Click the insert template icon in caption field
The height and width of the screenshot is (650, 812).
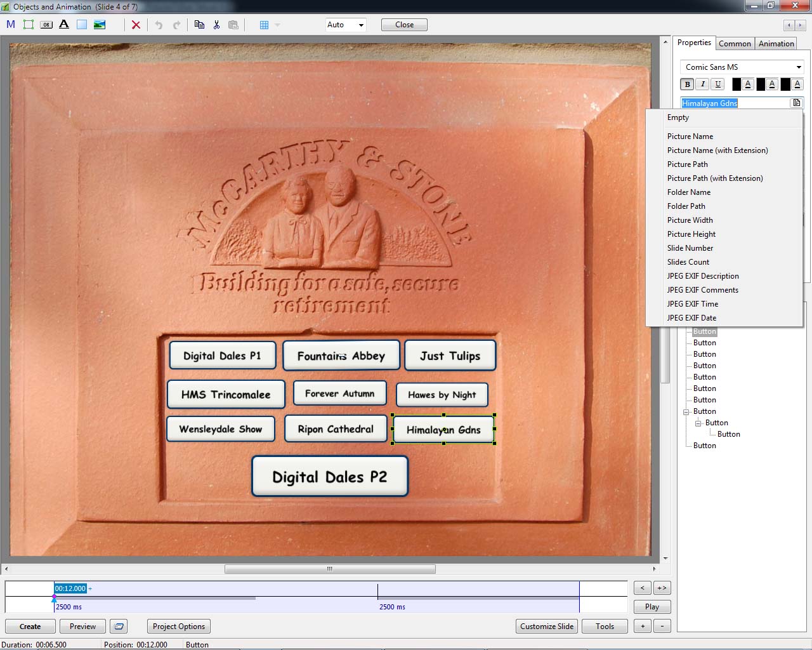point(797,103)
